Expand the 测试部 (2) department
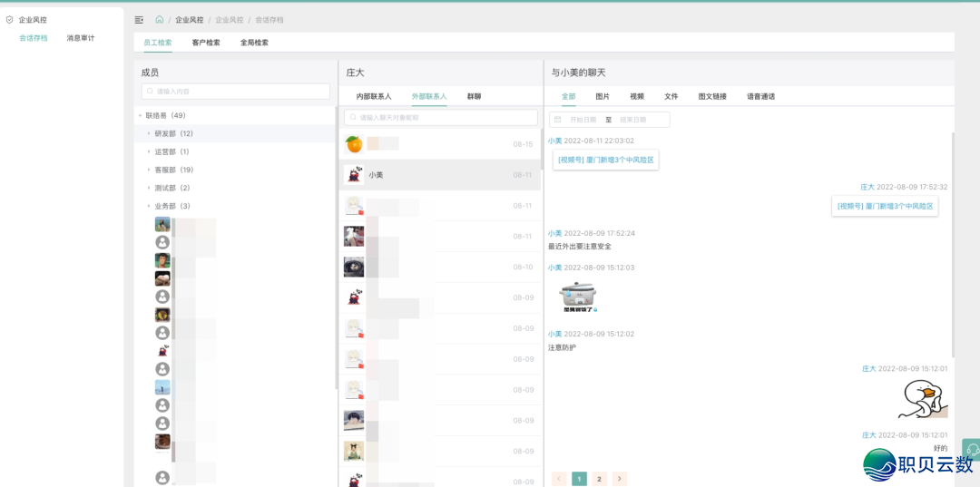 coord(149,188)
